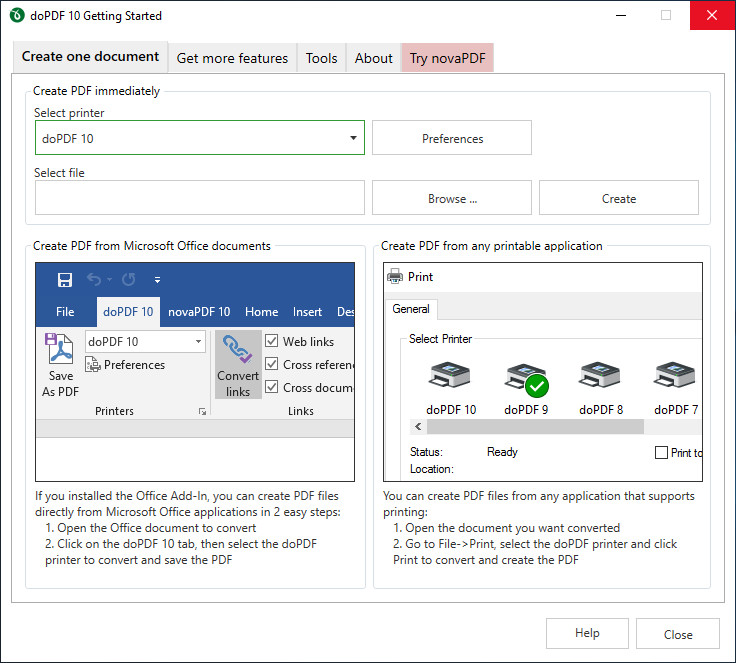Screen dimensions: 736x663
Task: Select the doPDF 10 printer icon
Action: point(449,375)
